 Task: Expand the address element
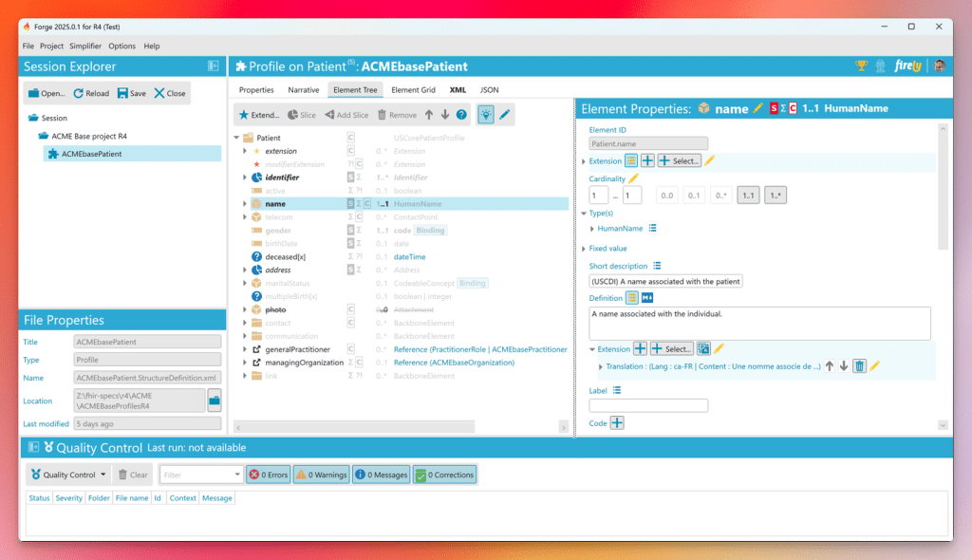tap(245, 270)
